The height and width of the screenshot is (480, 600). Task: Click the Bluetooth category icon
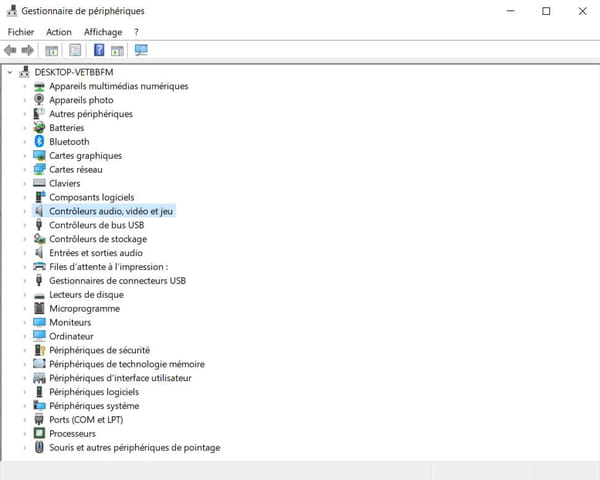(39, 141)
